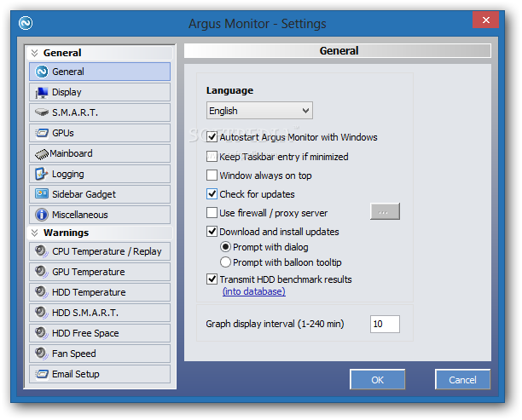The height and width of the screenshot is (420, 522).
Task: Open the Display settings page
Action: point(100,92)
